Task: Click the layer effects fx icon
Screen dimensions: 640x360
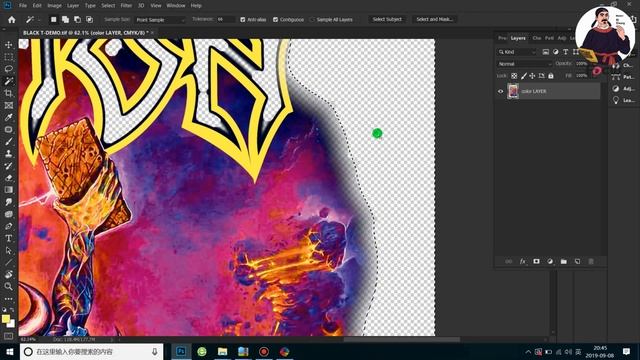Action: pos(522,262)
